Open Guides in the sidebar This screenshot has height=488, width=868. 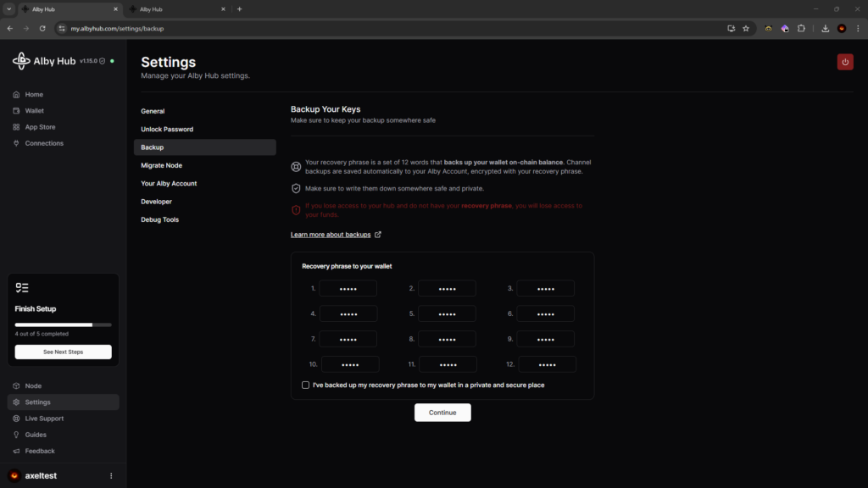tap(36, 435)
